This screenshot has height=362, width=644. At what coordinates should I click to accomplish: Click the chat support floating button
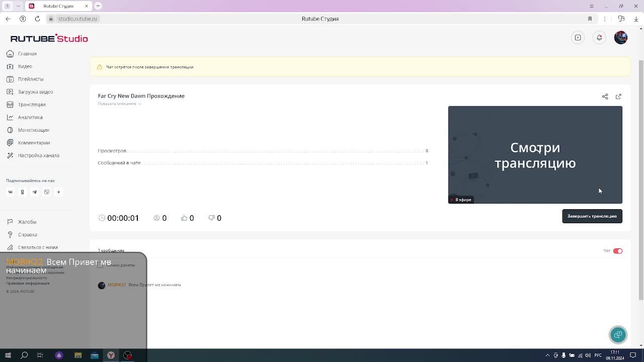(x=618, y=335)
